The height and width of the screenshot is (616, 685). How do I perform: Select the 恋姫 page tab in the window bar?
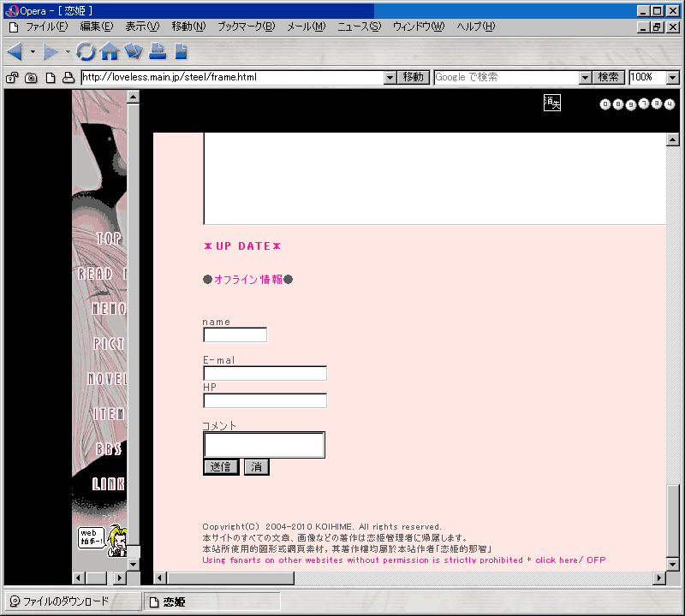pos(211,602)
